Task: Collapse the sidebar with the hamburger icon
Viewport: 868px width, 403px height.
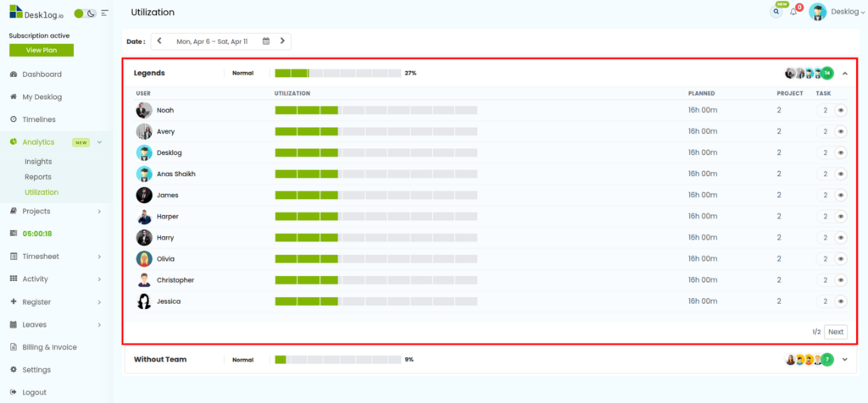Action: (x=104, y=14)
